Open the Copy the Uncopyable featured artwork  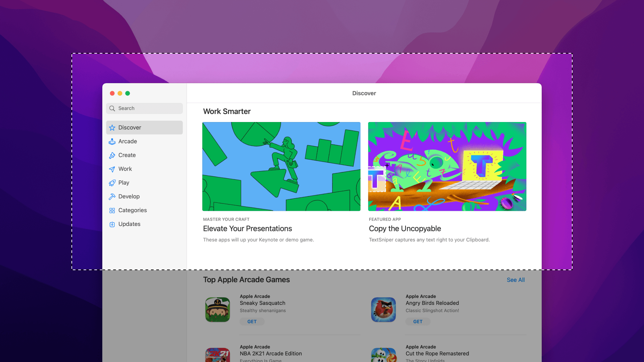[x=447, y=166]
